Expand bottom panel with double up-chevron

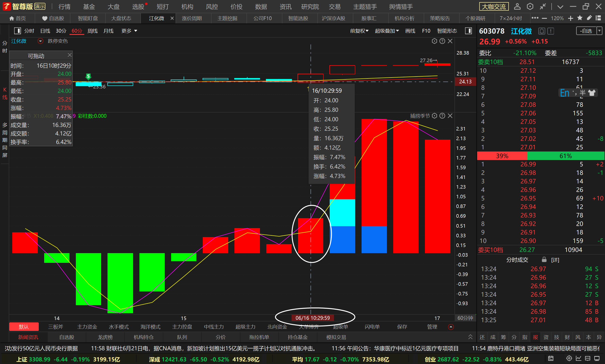tap(470, 337)
